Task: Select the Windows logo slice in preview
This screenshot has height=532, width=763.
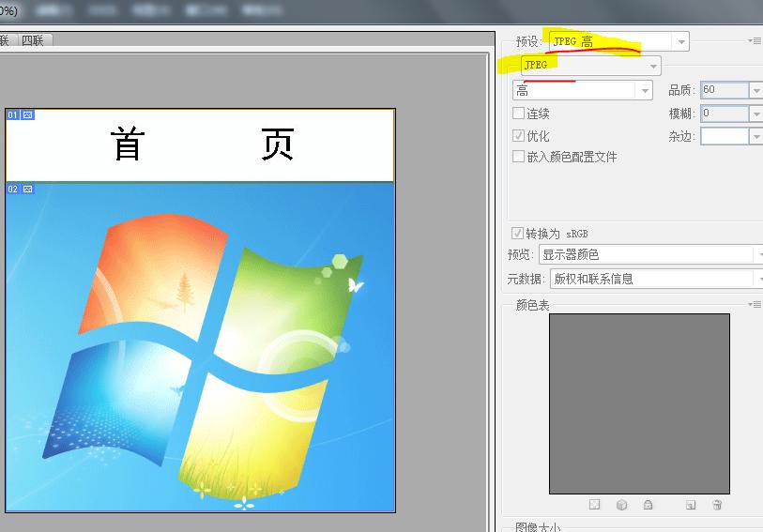Action: (x=200, y=347)
